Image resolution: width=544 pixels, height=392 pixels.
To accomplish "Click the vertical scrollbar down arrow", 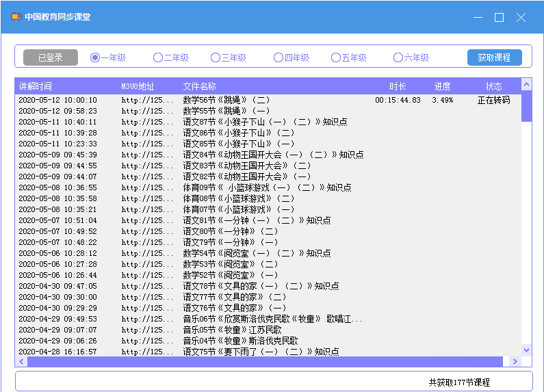I will [526, 350].
